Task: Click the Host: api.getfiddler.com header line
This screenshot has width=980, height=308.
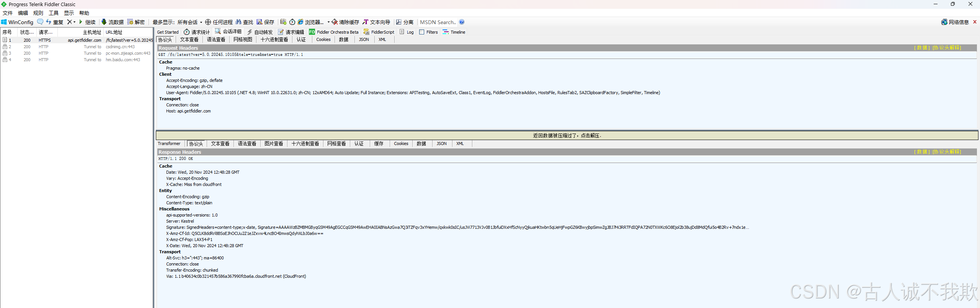Action: (188, 111)
